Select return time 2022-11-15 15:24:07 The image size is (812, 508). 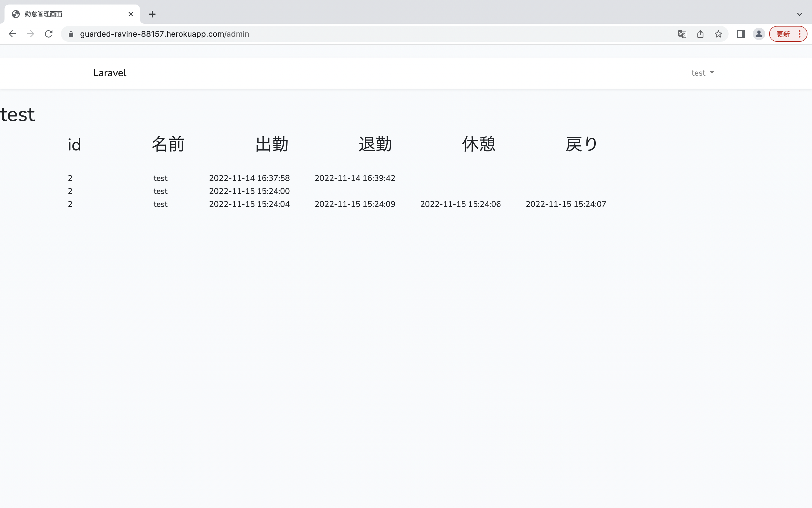(x=566, y=204)
